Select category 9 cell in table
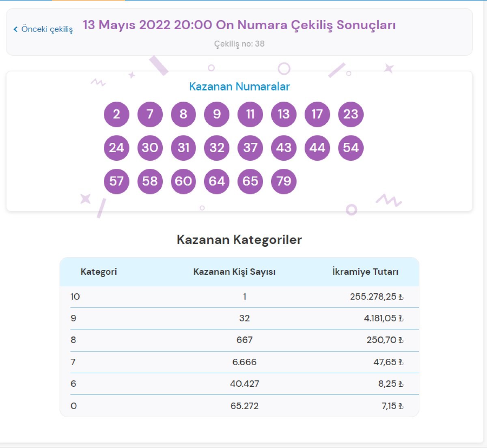This screenshot has height=448, width=487. click(73, 318)
